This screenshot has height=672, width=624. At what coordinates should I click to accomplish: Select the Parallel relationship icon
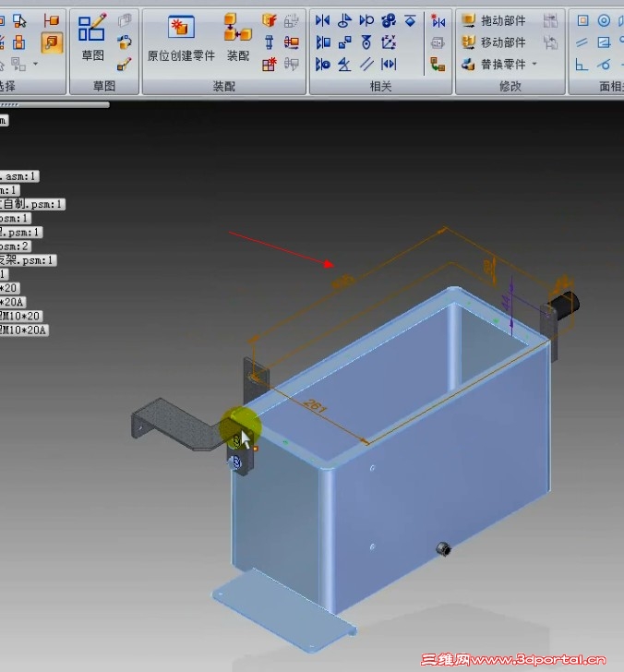click(x=366, y=65)
